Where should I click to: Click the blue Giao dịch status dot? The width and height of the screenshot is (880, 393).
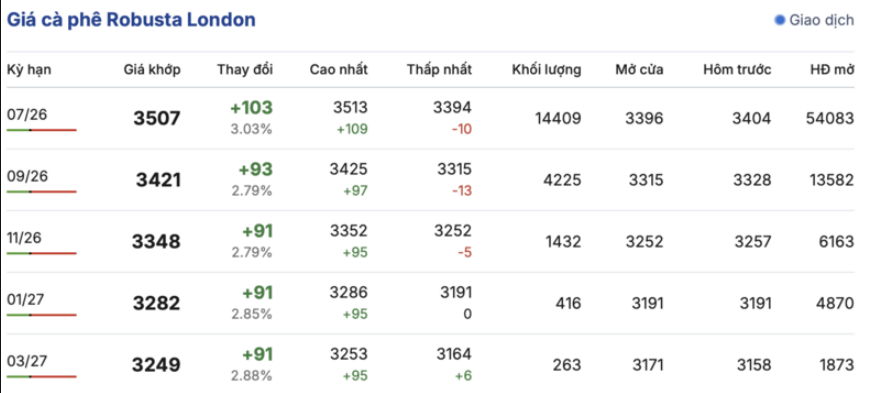click(780, 20)
